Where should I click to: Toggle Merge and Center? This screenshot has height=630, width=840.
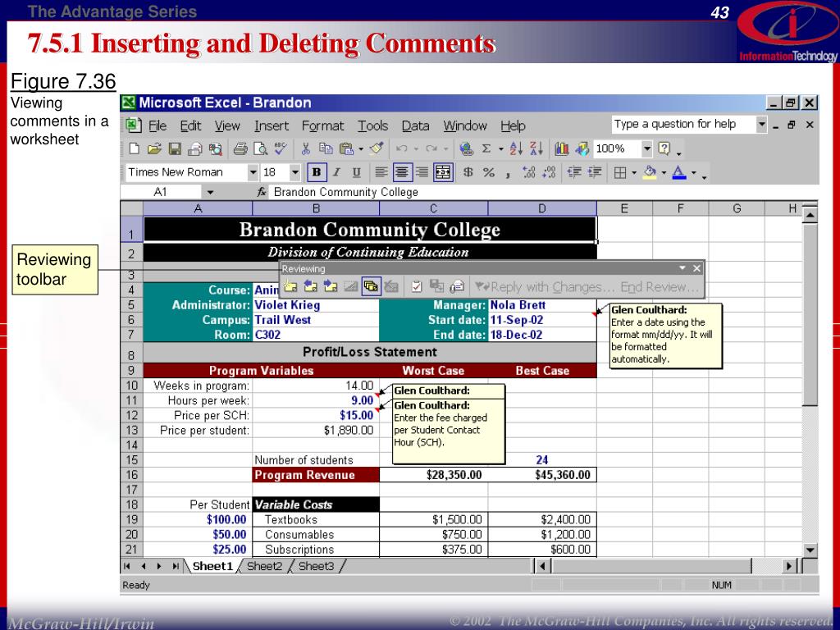pyautogui.click(x=444, y=172)
